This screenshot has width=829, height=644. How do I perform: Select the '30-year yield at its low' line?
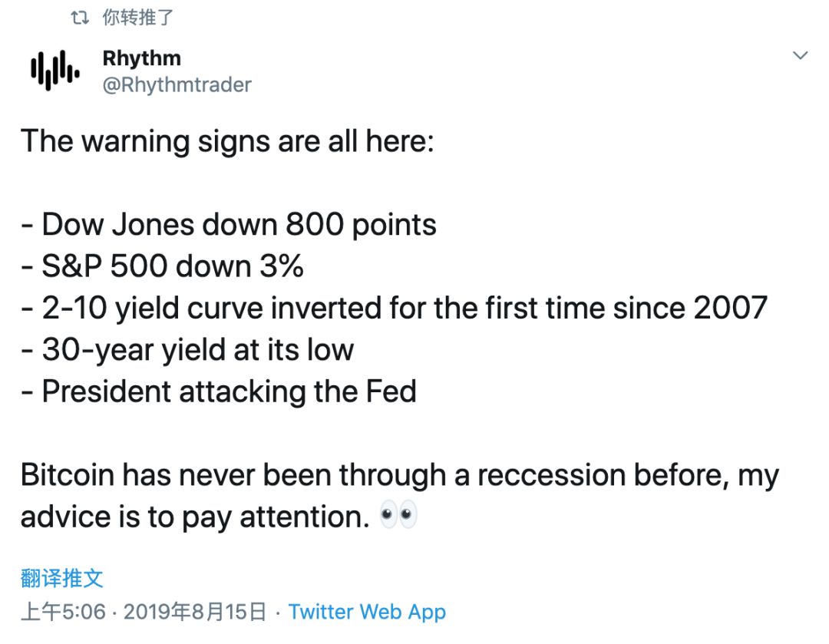[187, 350]
